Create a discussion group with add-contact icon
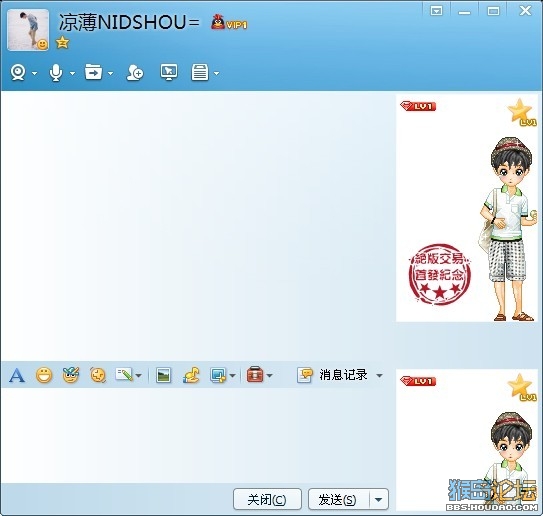Screen dimensions: 543x516 click(x=135, y=72)
